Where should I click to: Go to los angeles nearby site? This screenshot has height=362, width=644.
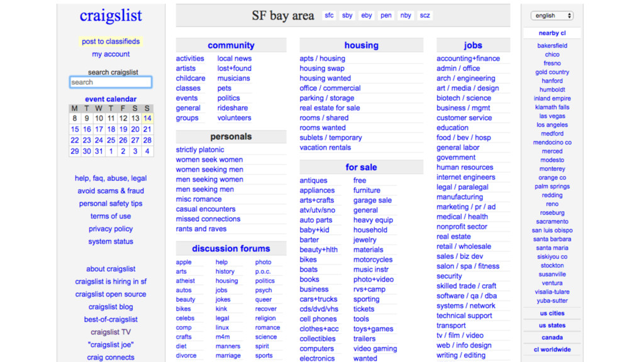tap(552, 125)
